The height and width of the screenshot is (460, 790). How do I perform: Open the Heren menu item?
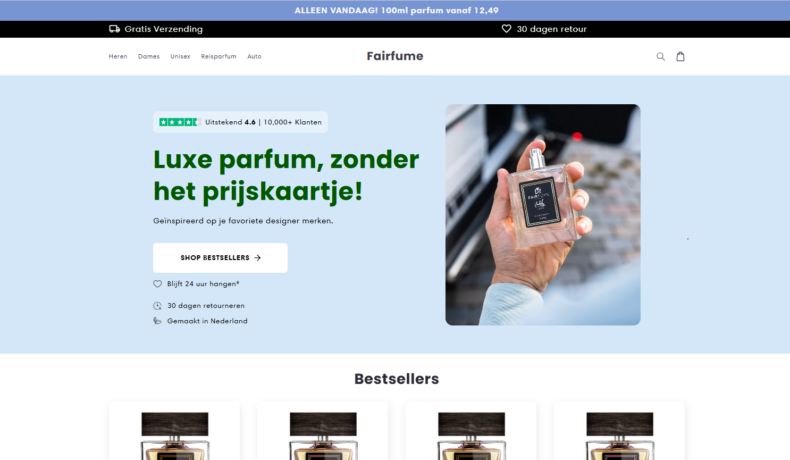(x=118, y=56)
